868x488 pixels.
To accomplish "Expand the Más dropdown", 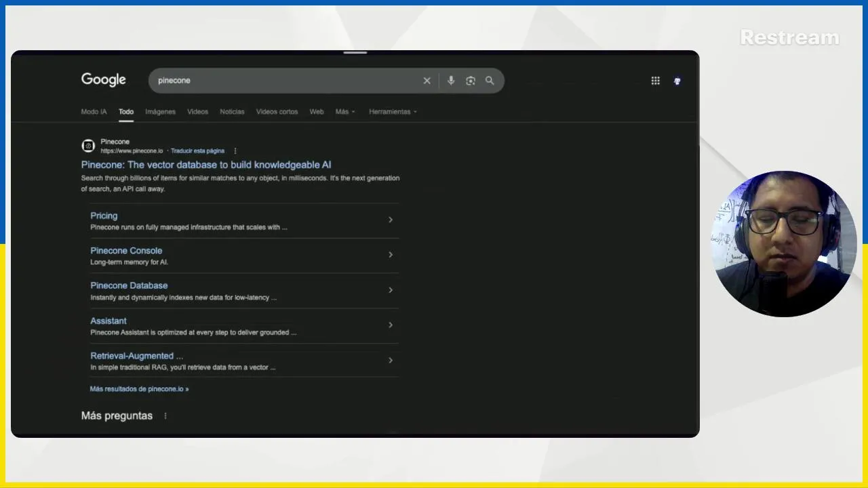I will [345, 112].
